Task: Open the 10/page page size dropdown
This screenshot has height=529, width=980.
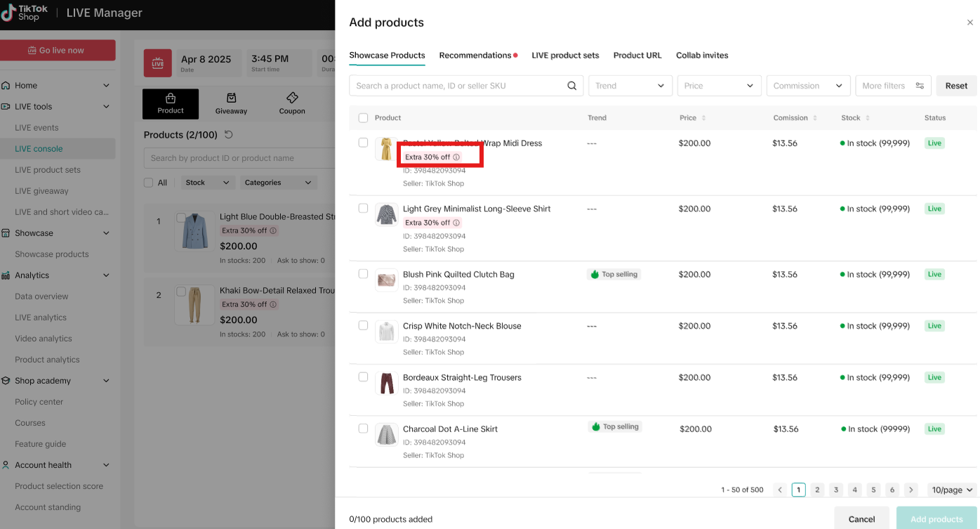Action: [x=951, y=490]
